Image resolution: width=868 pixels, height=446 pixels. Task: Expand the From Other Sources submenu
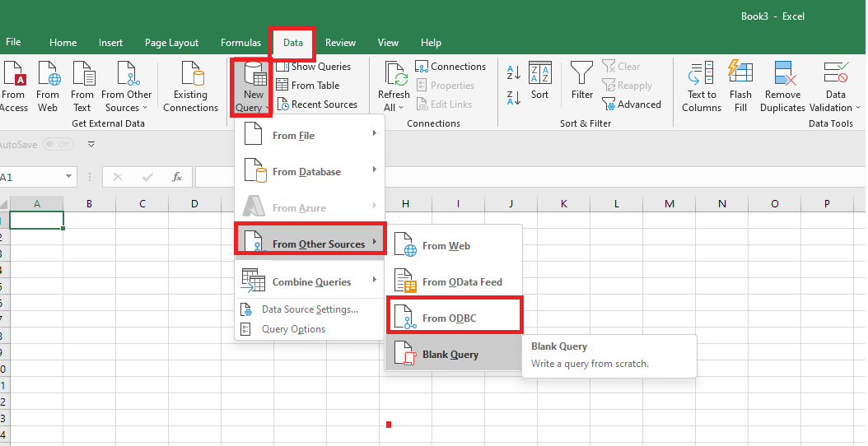310,243
